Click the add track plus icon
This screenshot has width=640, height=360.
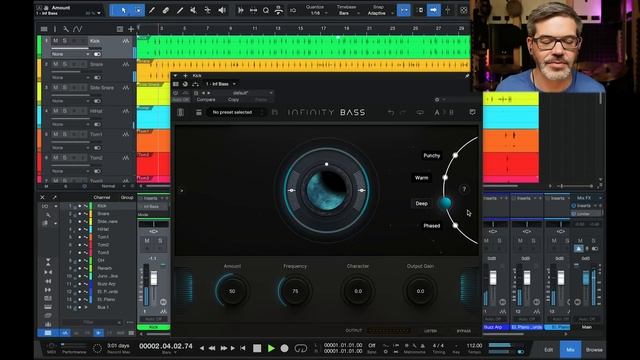pyautogui.click(x=131, y=29)
